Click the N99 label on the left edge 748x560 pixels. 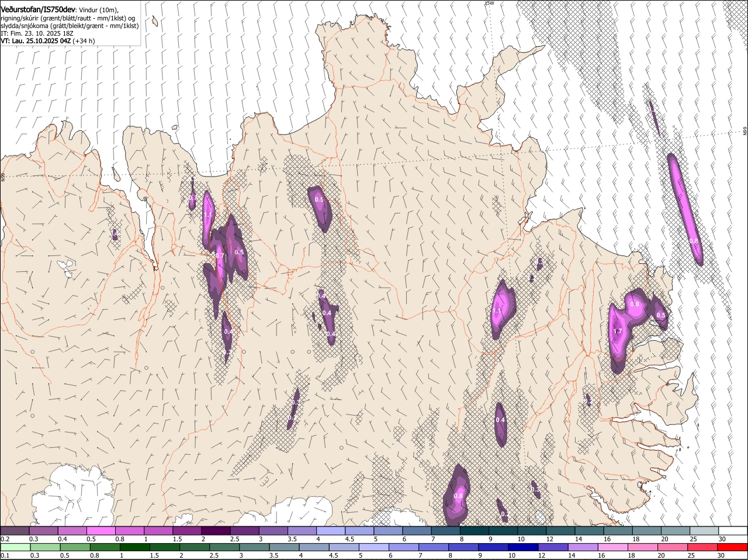pyautogui.click(x=3, y=176)
